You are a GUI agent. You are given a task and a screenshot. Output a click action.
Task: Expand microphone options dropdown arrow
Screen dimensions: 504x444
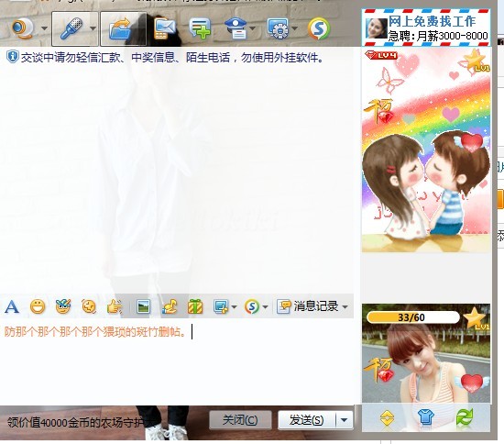click(x=93, y=28)
